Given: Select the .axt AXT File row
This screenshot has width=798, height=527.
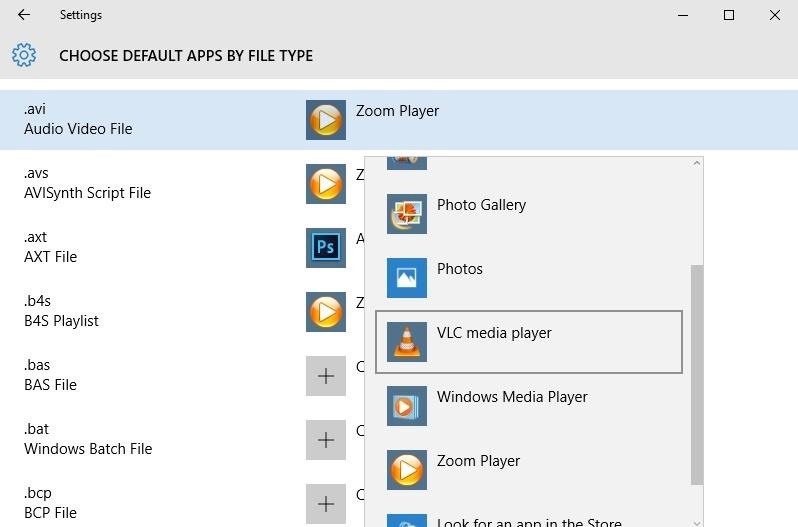Looking at the screenshot, I should coord(182,248).
